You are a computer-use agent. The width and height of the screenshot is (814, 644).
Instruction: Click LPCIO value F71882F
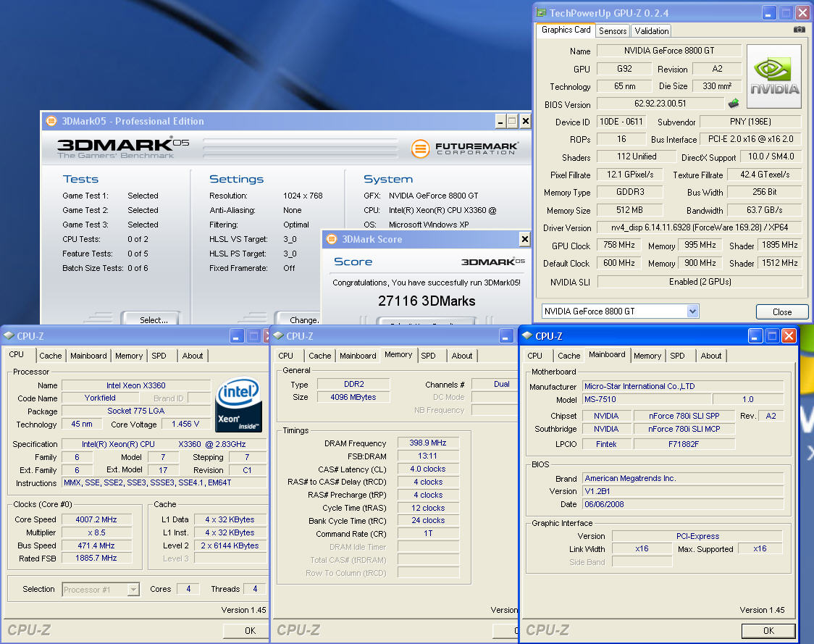(x=684, y=444)
